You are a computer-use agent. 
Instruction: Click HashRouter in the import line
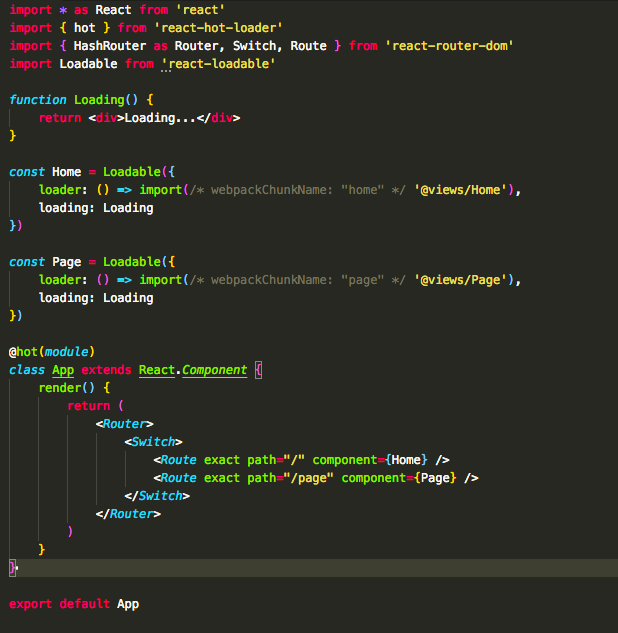click(109, 46)
